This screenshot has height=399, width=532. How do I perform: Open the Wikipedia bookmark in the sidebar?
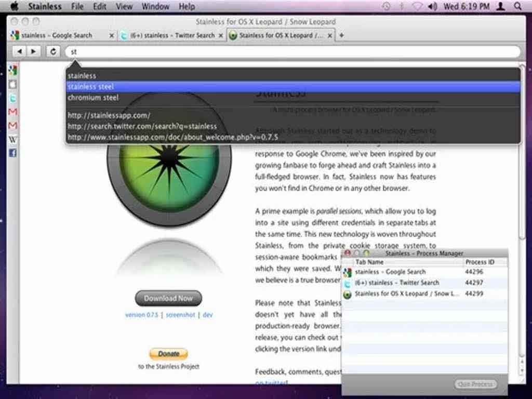(x=13, y=139)
